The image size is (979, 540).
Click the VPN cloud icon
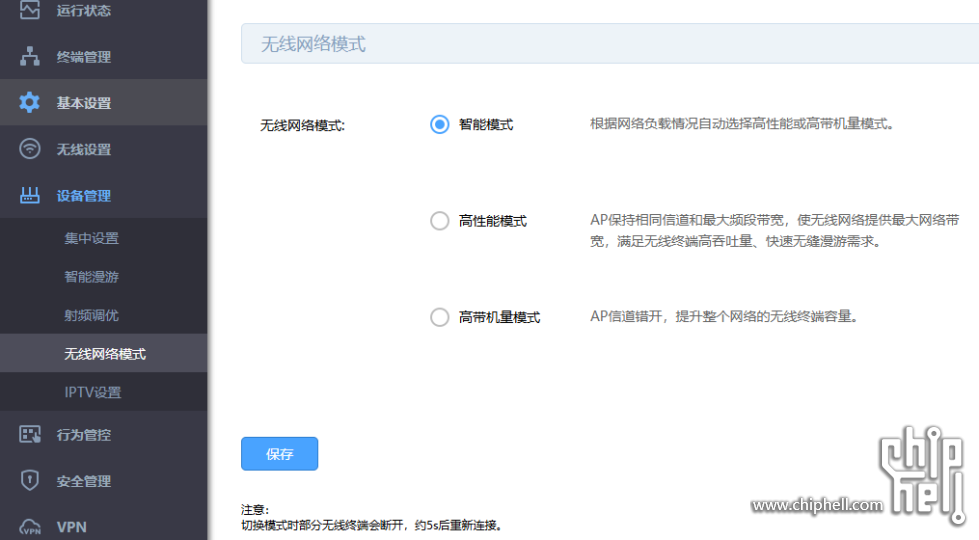click(29, 528)
